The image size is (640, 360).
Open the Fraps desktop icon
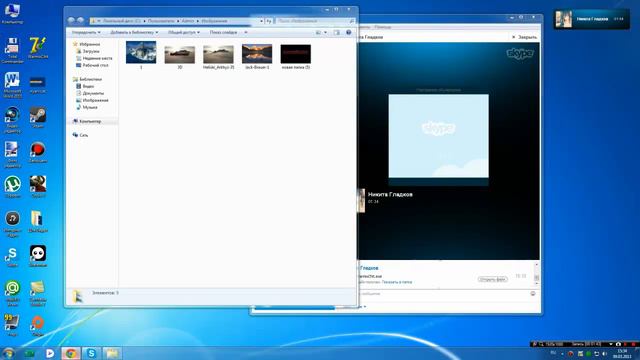point(12,325)
